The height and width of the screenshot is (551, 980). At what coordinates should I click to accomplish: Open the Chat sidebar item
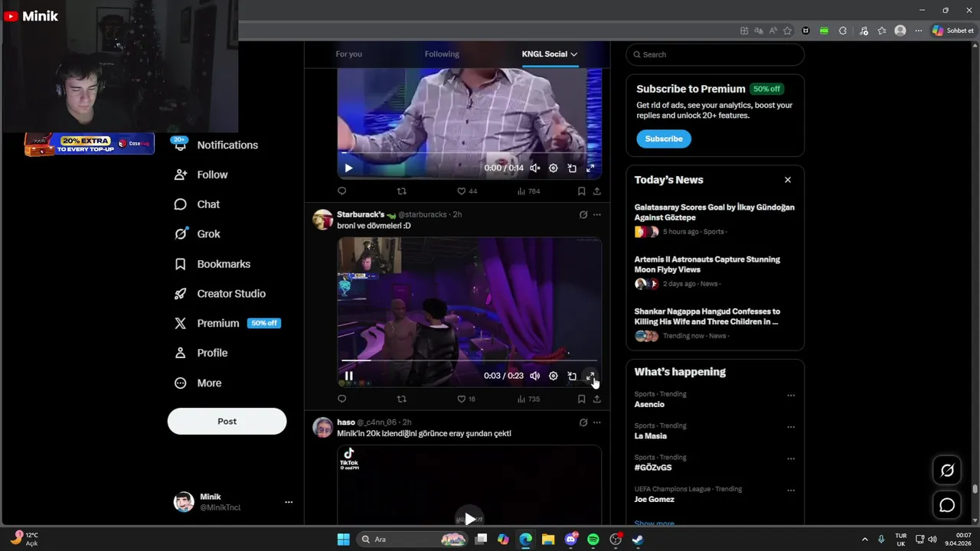(x=198, y=204)
